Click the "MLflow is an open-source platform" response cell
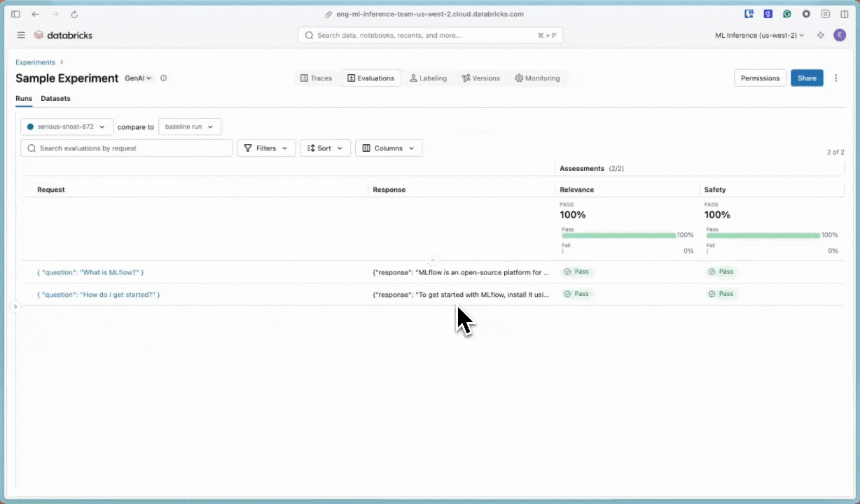 coord(461,272)
